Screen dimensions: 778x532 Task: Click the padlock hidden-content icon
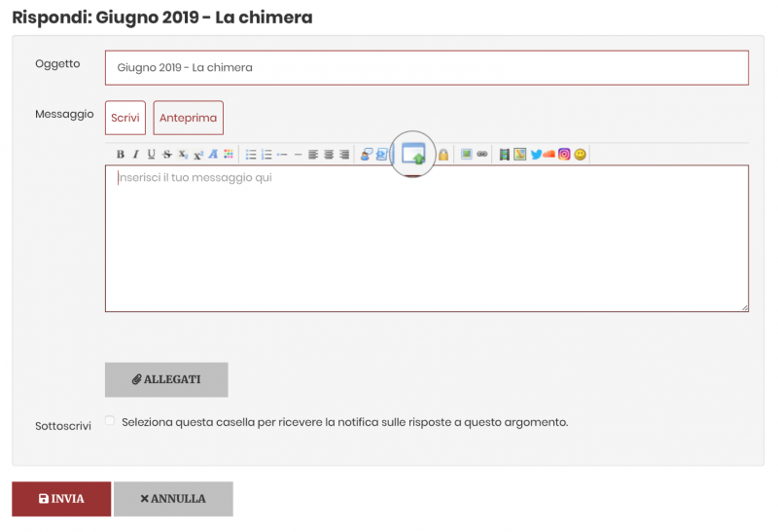pyautogui.click(x=443, y=155)
